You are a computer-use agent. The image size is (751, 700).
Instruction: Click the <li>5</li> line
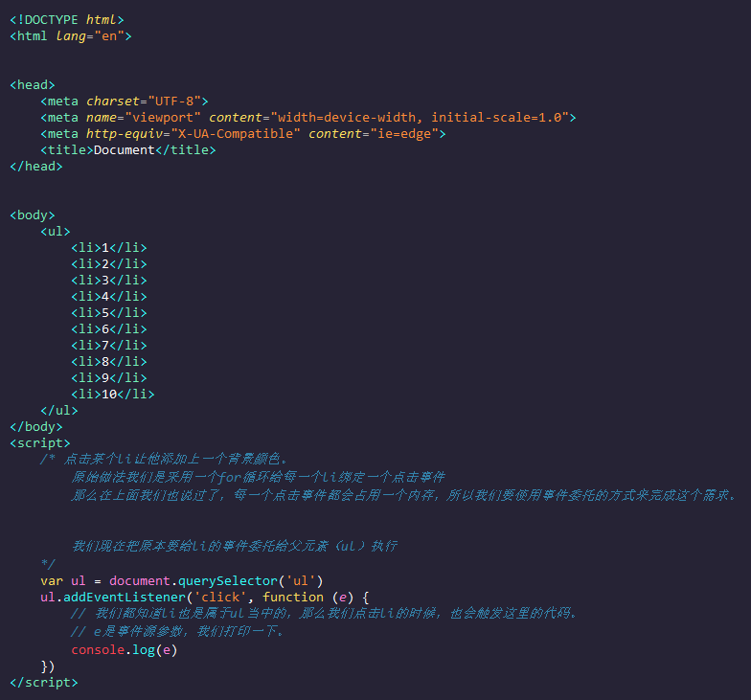pos(109,312)
